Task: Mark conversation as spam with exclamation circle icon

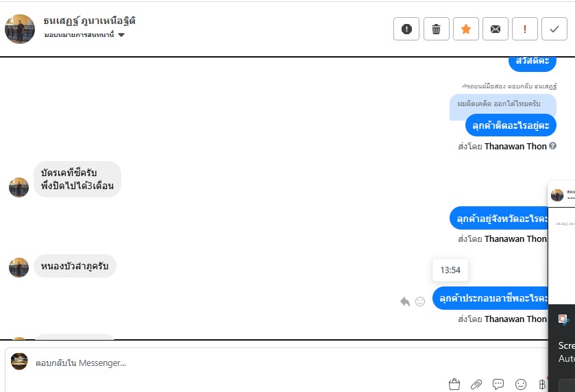Action: pyautogui.click(x=406, y=29)
